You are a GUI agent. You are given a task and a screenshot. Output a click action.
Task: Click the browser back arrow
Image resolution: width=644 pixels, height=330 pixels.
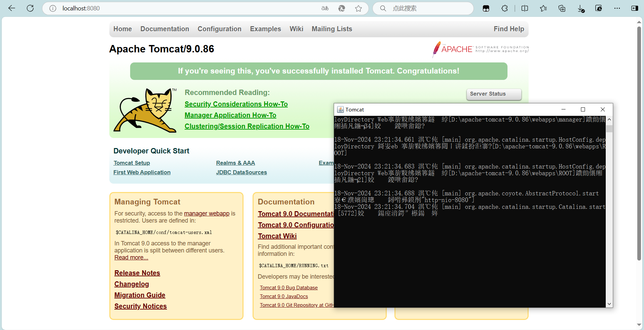pos(12,8)
